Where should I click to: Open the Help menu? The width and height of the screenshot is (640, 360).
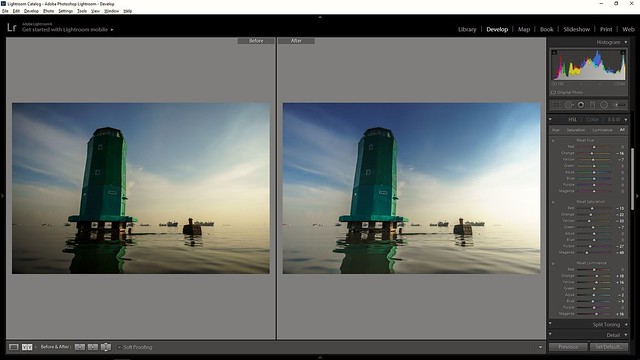click(128, 11)
